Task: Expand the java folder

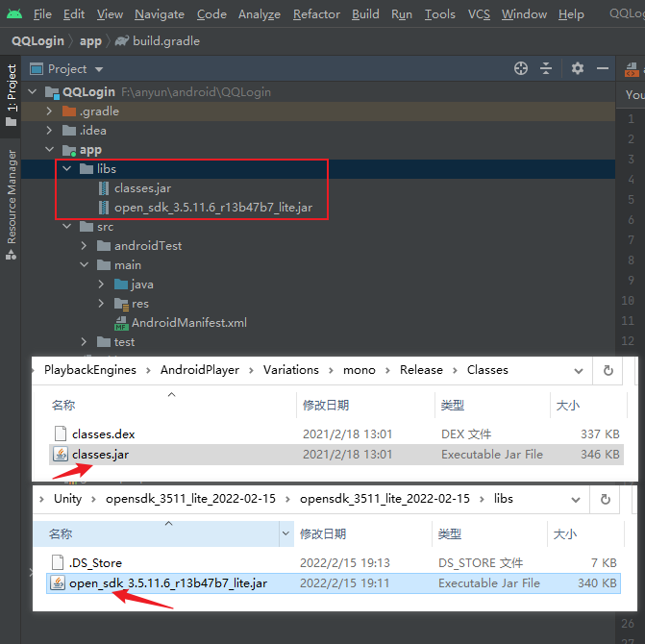Action: tap(101, 285)
